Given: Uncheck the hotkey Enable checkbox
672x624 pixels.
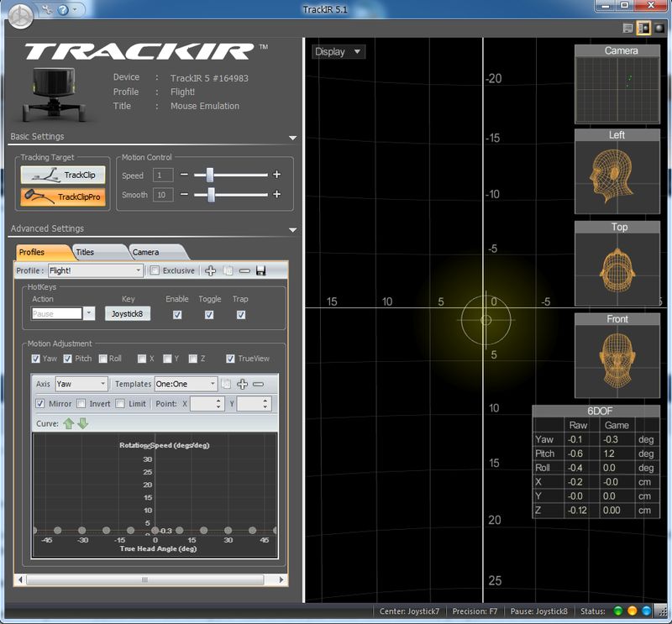Looking at the screenshot, I should [x=177, y=315].
